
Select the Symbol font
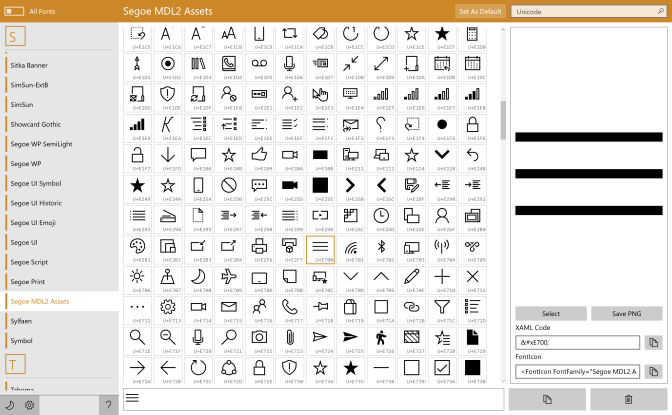60,341
